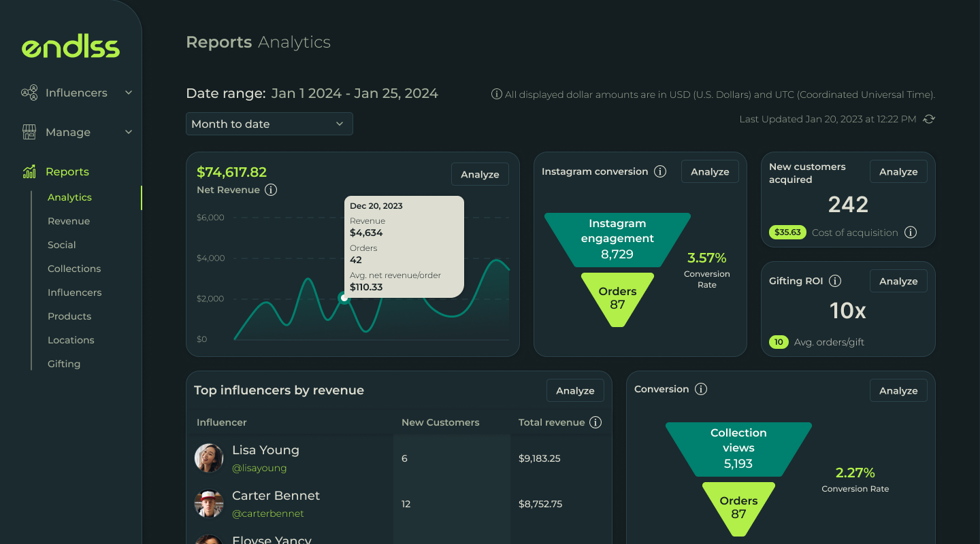Click Analyze on Top influencers table
This screenshot has width=980, height=544.
[x=575, y=390]
